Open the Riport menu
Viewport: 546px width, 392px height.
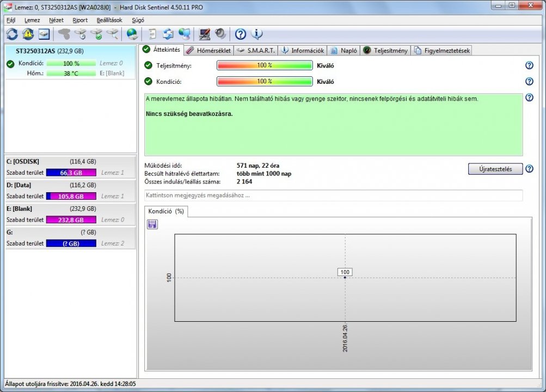(80, 20)
